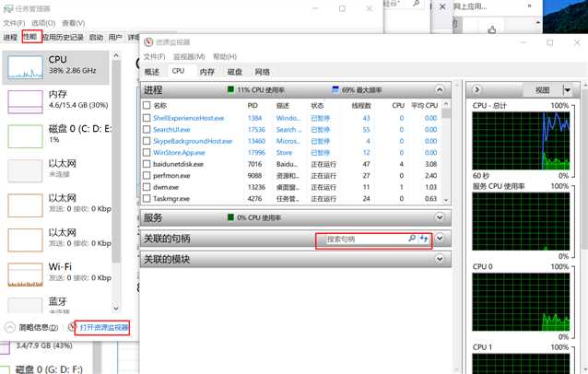Click PID 9088 cell of perfmon.exe
The height and width of the screenshot is (374, 588).
254,175
